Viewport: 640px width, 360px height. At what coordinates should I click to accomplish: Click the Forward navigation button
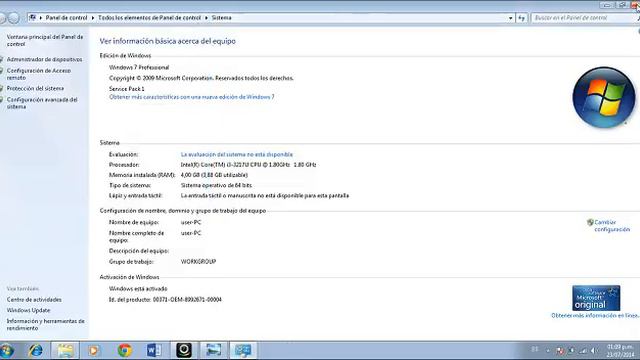[x=14, y=18]
